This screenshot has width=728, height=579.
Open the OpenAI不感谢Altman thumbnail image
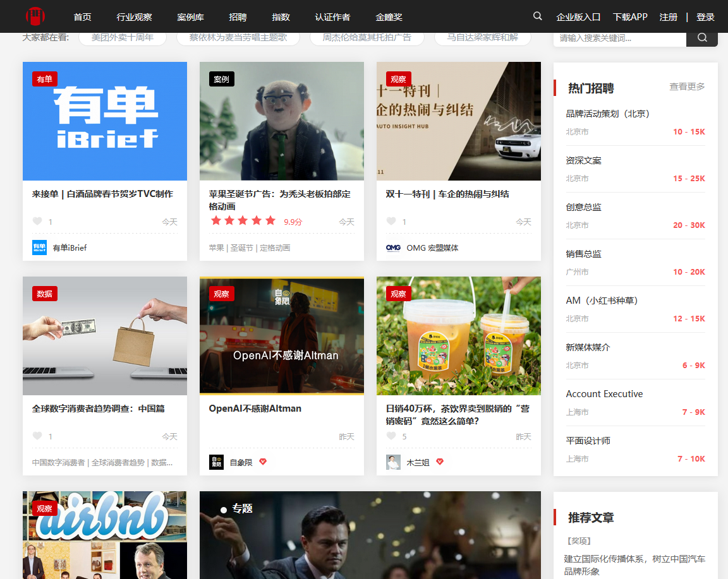[x=282, y=336]
